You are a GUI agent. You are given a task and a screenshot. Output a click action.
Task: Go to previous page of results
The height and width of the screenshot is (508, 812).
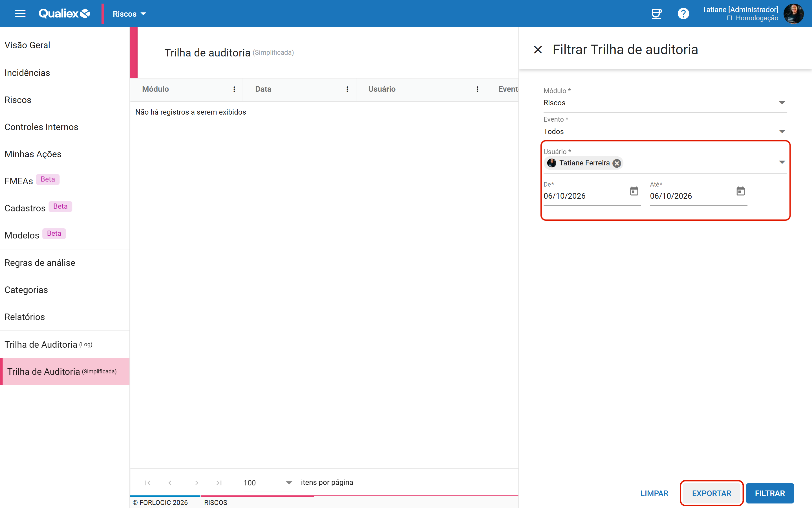pos(170,483)
